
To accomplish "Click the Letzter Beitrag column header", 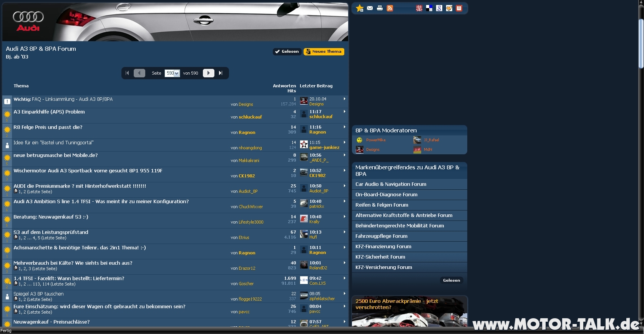I will [316, 86].
